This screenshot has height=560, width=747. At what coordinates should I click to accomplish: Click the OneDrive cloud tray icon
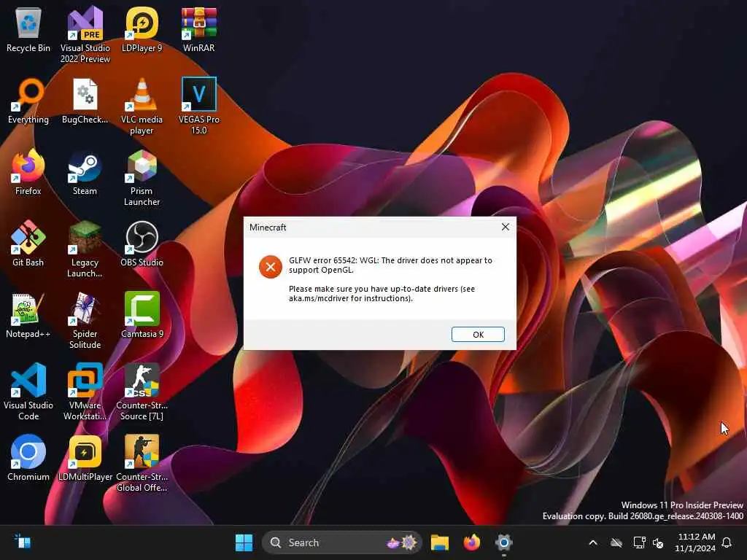tap(616, 542)
